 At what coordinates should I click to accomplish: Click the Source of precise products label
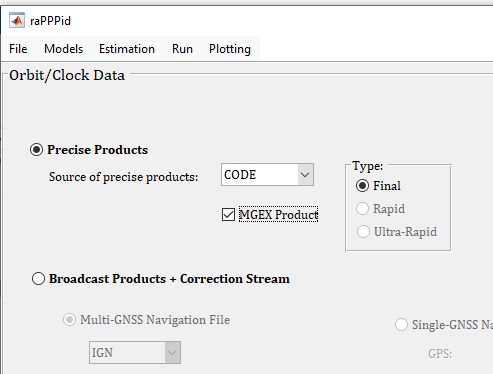123,177
